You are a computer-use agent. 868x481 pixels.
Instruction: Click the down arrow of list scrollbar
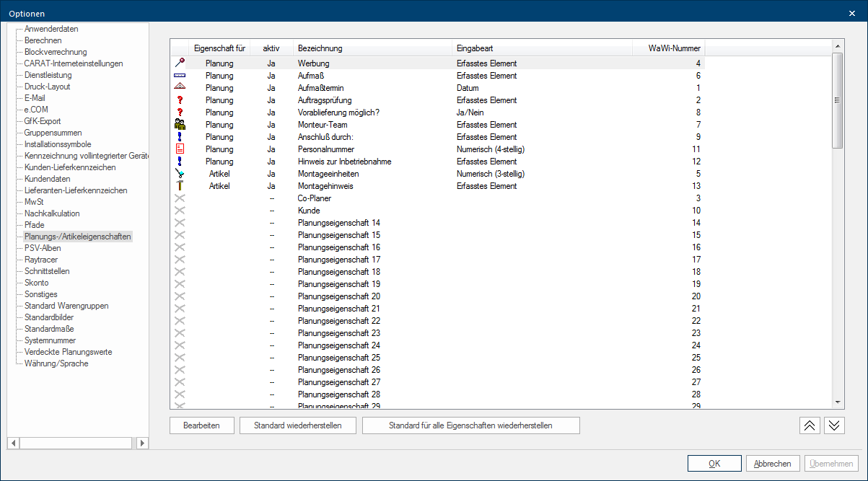pos(838,402)
